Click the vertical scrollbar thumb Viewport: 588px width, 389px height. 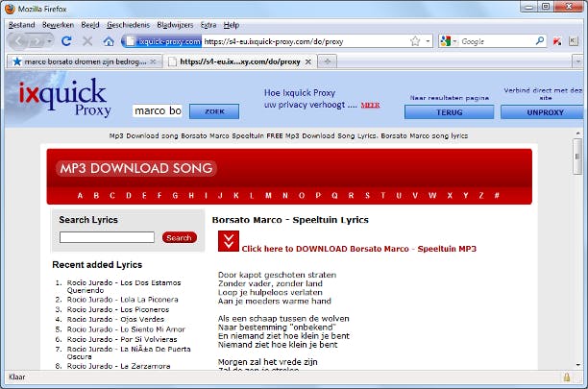(577, 157)
